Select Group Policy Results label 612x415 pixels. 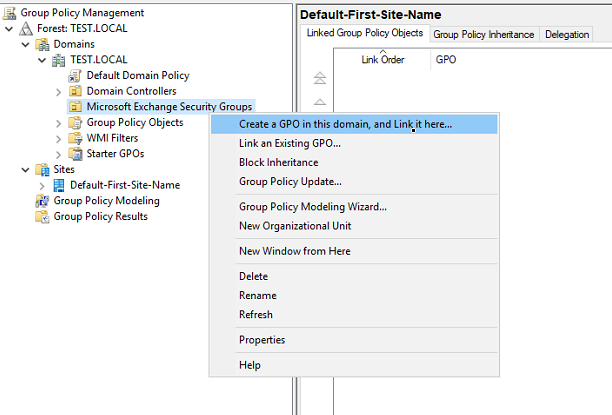click(x=101, y=216)
